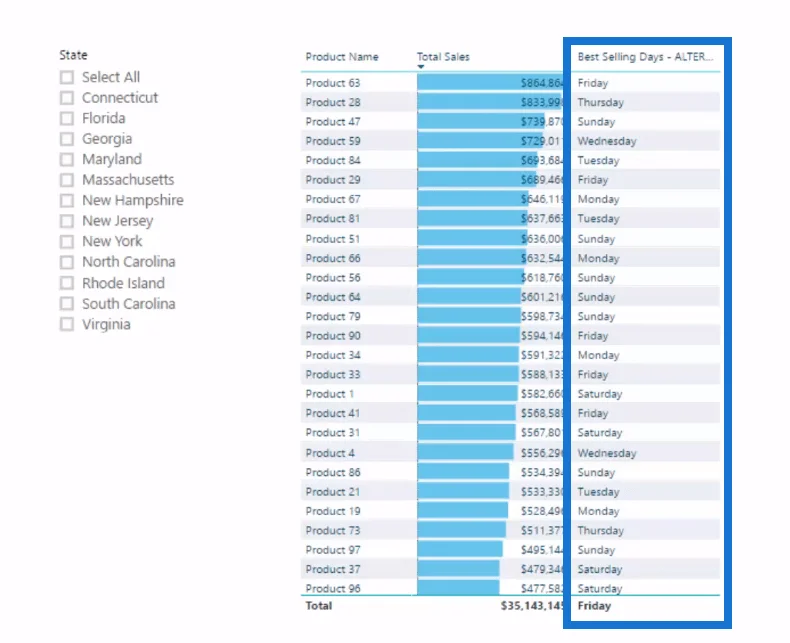Enable the Florida filter checkbox
The width and height of the screenshot is (790, 643).
click(67, 118)
